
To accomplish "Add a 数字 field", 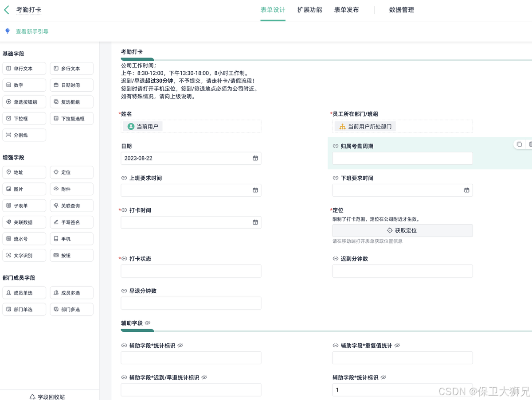I will [x=24, y=85].
